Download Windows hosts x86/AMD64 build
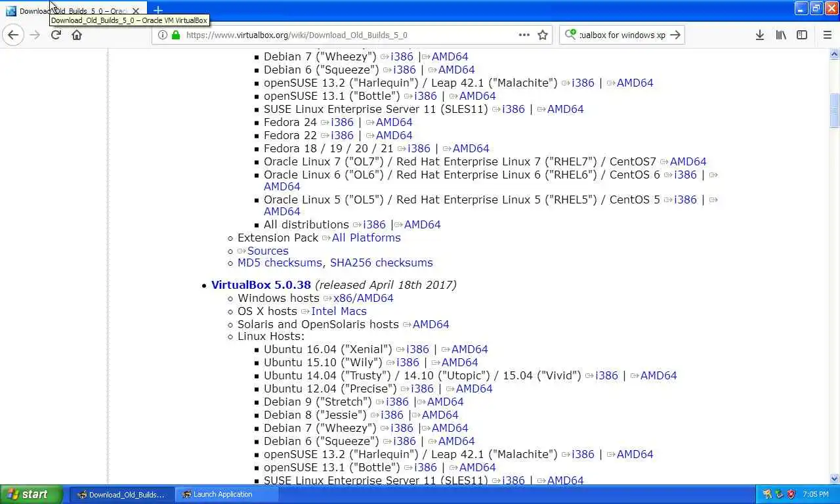 pyautogui.click(x=364, y=298)
